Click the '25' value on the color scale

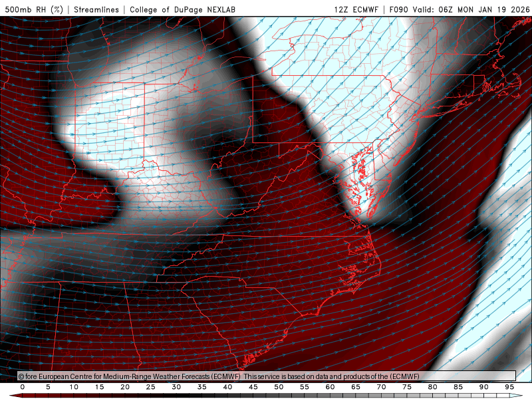coord(150,387)
